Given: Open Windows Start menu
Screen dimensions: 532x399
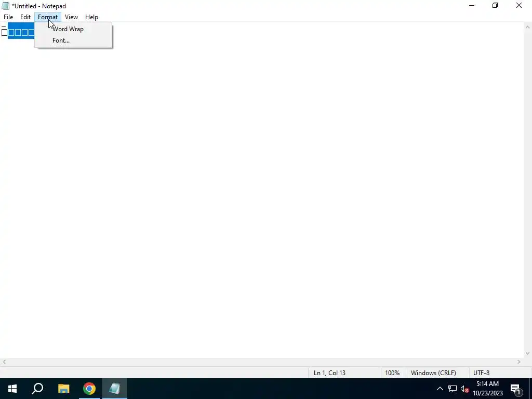Looking at the screenshot, I should point(12,389).
